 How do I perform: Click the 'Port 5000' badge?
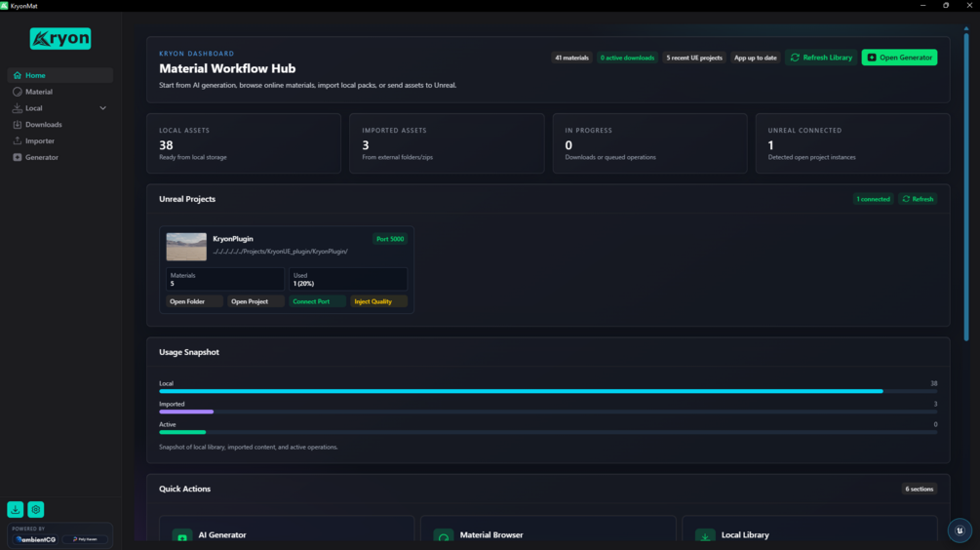pos(390,239)
